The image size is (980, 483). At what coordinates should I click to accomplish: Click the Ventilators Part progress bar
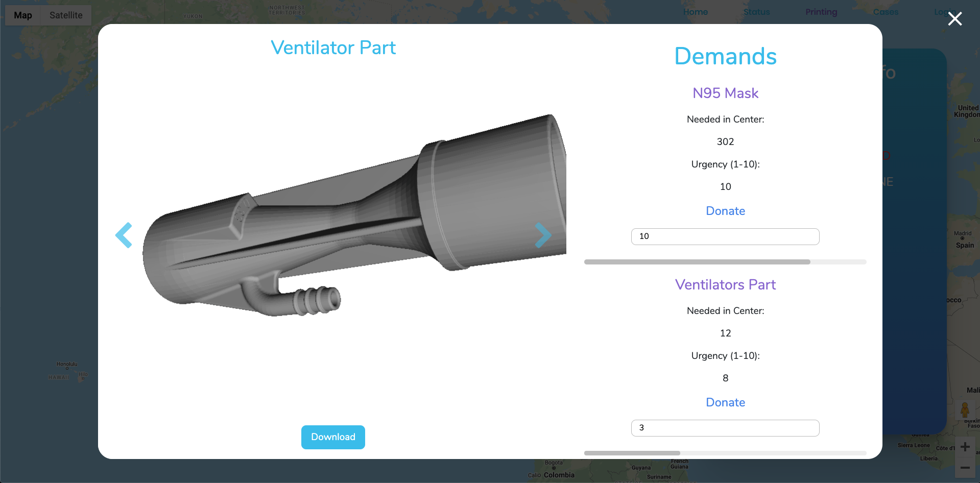pos(725,453)
